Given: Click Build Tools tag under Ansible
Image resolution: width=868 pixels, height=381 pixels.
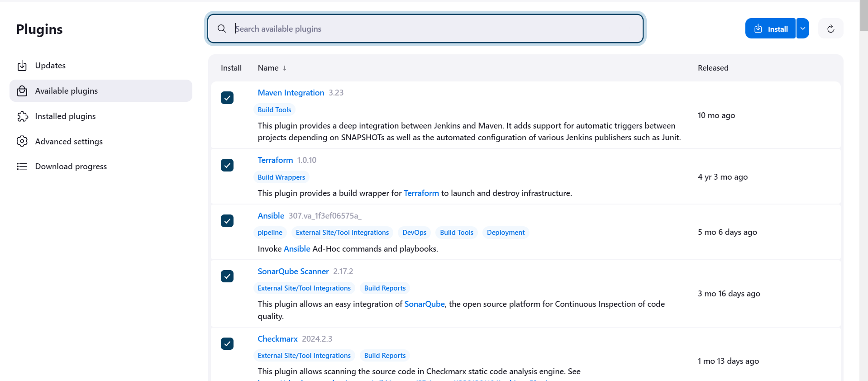Looking at the screenshot, I should pyautogui.click(x=457, y=233).
